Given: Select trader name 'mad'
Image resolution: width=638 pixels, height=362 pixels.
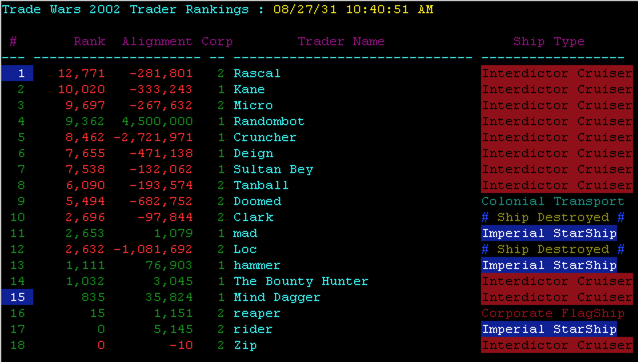Looking at the screenshot, I should [x=245, y=233].
